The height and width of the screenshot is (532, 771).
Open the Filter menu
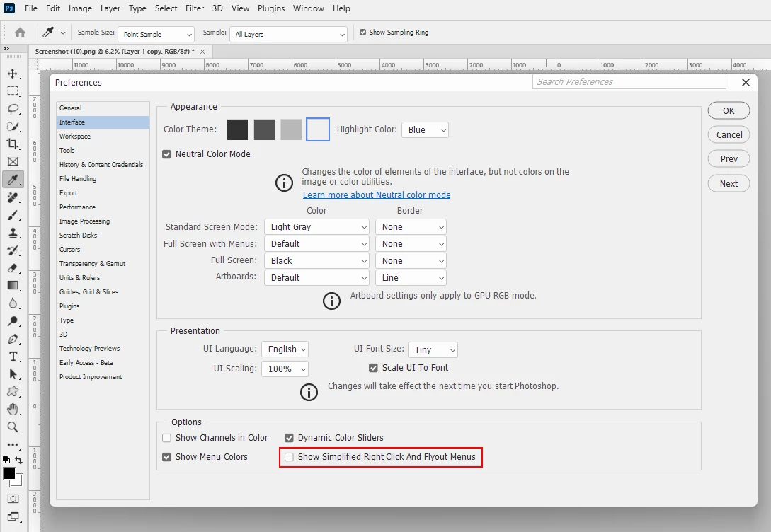click(195, 8)
